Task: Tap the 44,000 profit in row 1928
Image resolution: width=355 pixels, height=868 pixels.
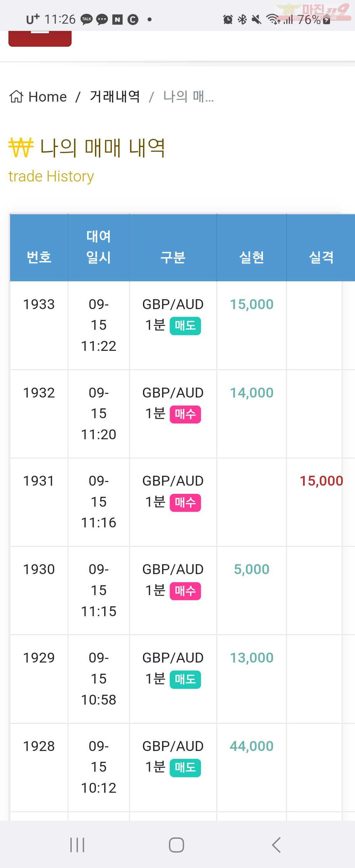Action: pos(251,746)
